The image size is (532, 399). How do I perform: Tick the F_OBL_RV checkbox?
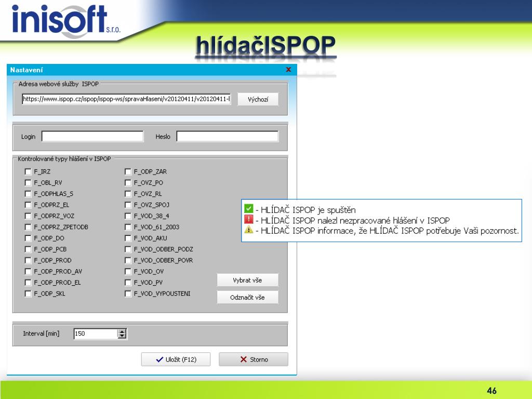click(x=28, y=183)
